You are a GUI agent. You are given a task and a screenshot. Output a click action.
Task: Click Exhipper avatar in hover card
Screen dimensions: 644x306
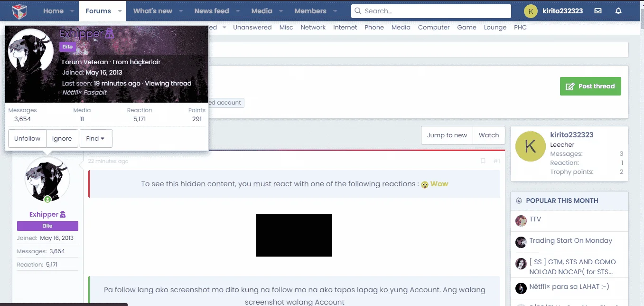31,51
